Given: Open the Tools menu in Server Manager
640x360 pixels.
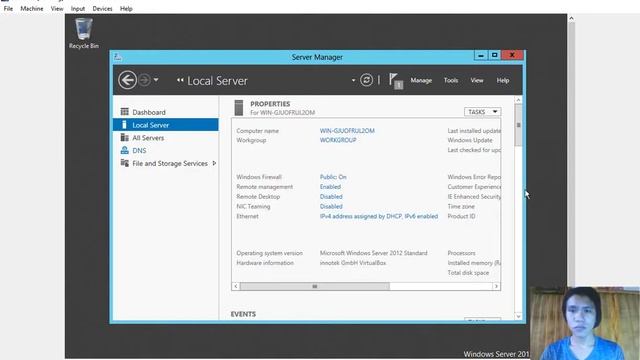Looking at the screenshot, I should point(451,80).
